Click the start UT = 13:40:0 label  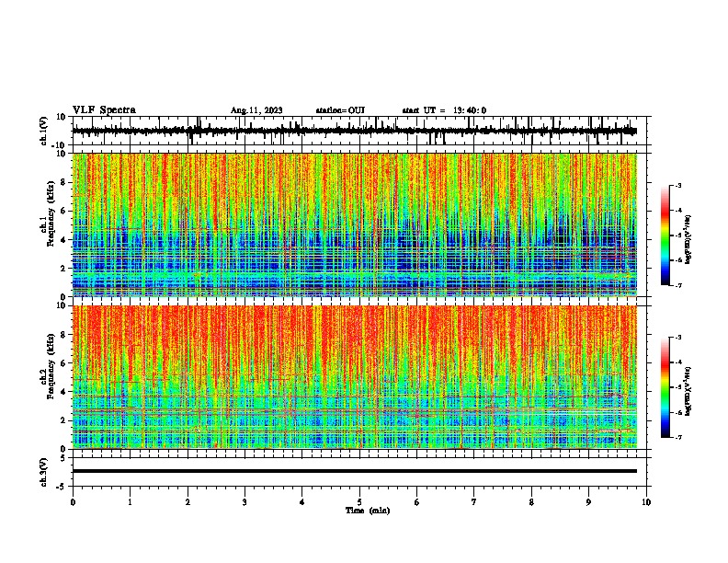tap(444, 110)
